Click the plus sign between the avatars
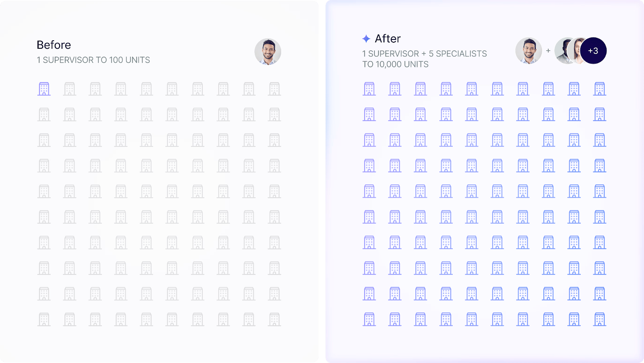The width and height of the screenshot is (644, 363). 548,51
